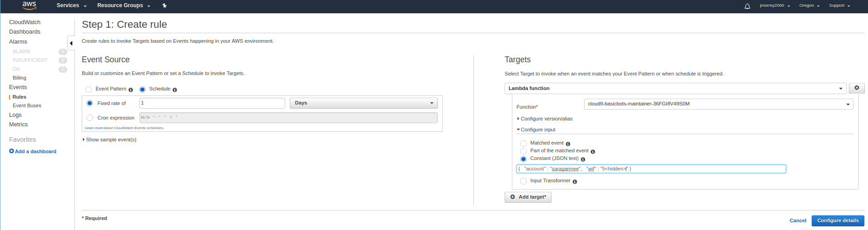Open the Services menu
Viewport: 868px width, 230px height.
(71, 5)
